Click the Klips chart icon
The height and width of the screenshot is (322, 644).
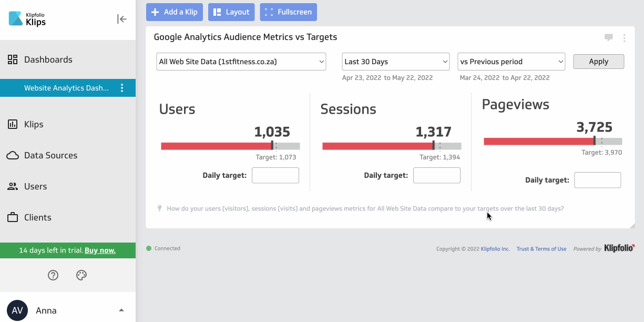(13, 124)
